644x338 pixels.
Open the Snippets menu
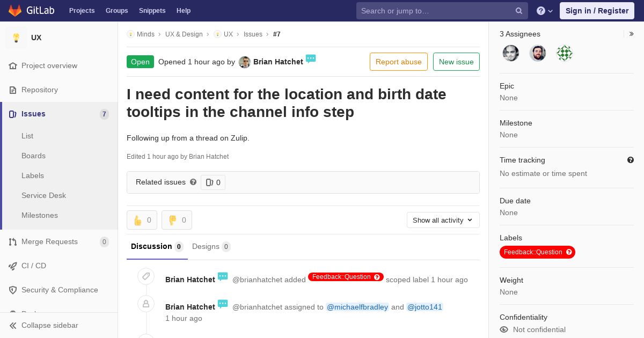(152, 11)
